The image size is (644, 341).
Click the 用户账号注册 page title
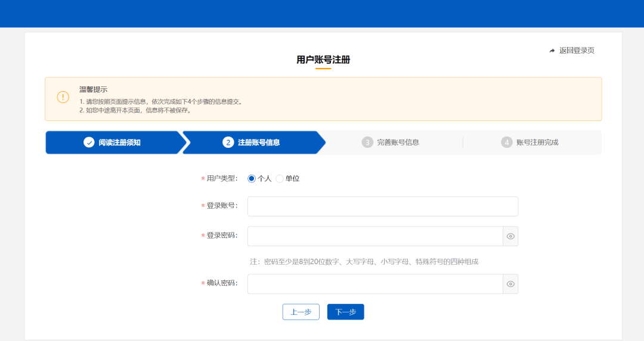click(x=323, y=60)
